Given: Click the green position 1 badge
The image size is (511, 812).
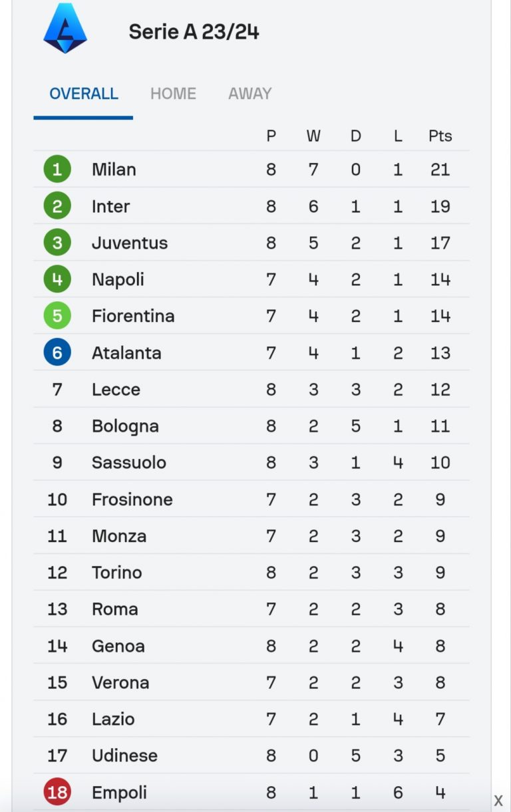Looking at the screenshot, I should [x=57, y=170].
